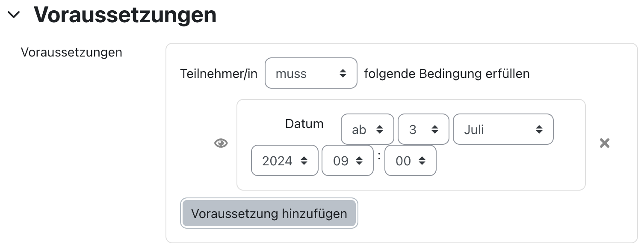Open the month dropdown showing 'Juli'
644x251 pixels.
(502, 129)
